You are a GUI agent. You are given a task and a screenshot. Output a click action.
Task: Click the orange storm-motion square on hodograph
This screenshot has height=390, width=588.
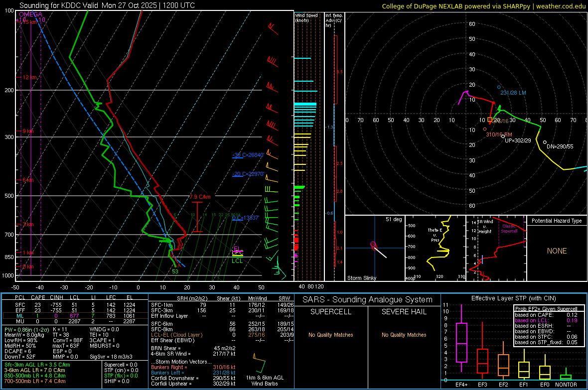tap(490, 120)
